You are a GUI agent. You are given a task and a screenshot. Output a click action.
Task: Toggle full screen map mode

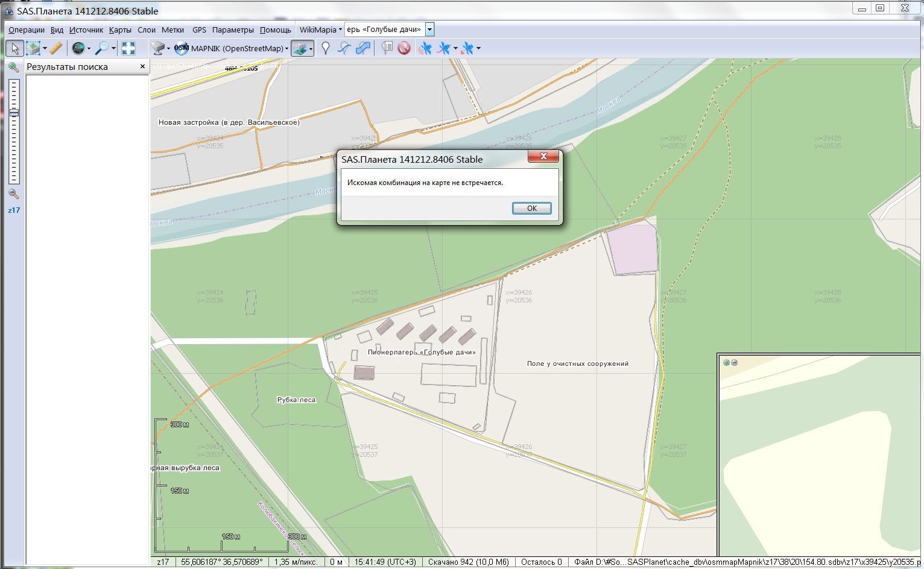(x=128, y=48)
